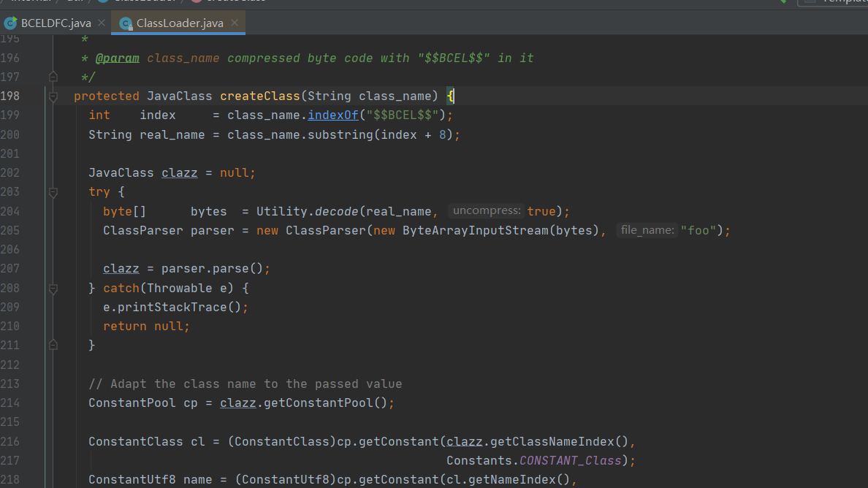Toggle the comment fold marker at line 197

point(53,77)
